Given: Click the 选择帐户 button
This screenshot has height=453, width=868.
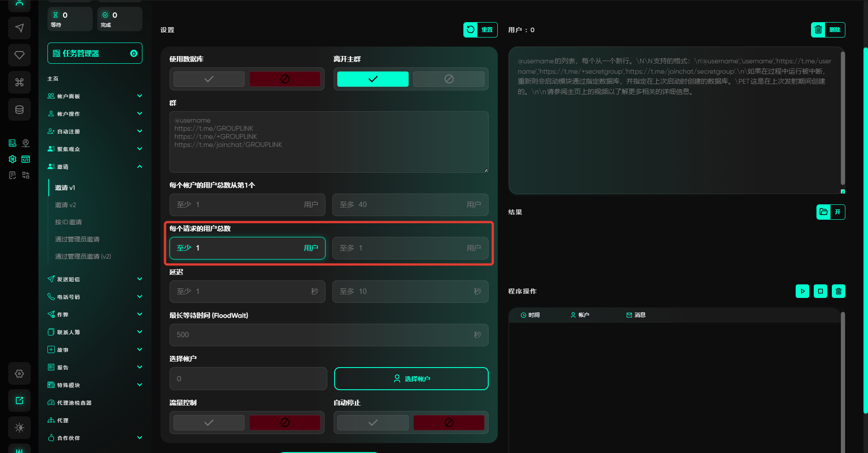Looking at the screenshot, I should coord(411,379).
